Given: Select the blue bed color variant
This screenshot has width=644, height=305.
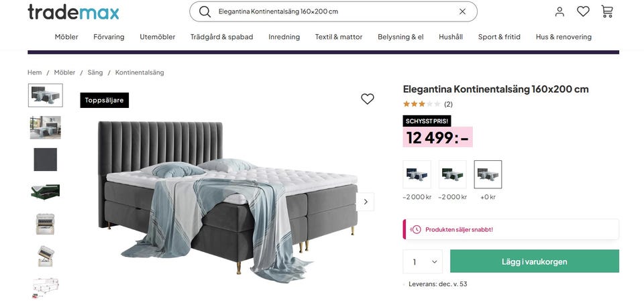Looking at the screenshot, I should (x=417, y=174).
